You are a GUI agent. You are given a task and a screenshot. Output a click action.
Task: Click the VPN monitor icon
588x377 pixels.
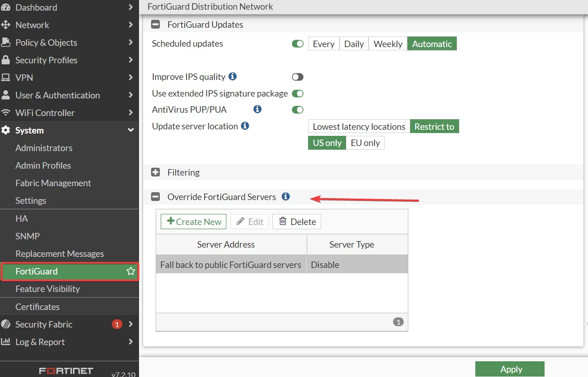point(6,78)
